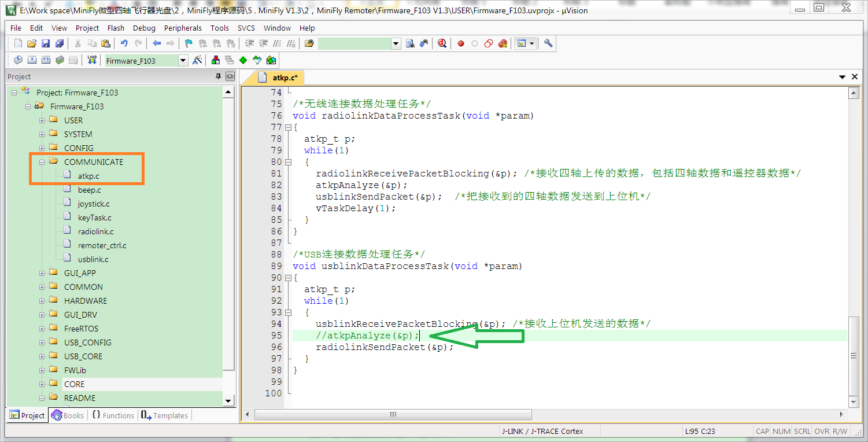Open the target selection dropdown showing Firmware_F103
This screenshot has height=442, width=868.
[x=183, y=60]
